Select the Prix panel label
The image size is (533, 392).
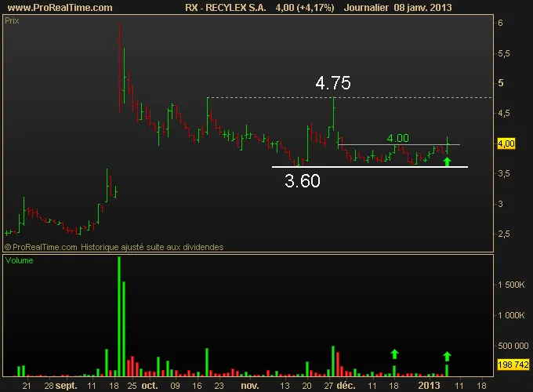pos(12,20)
